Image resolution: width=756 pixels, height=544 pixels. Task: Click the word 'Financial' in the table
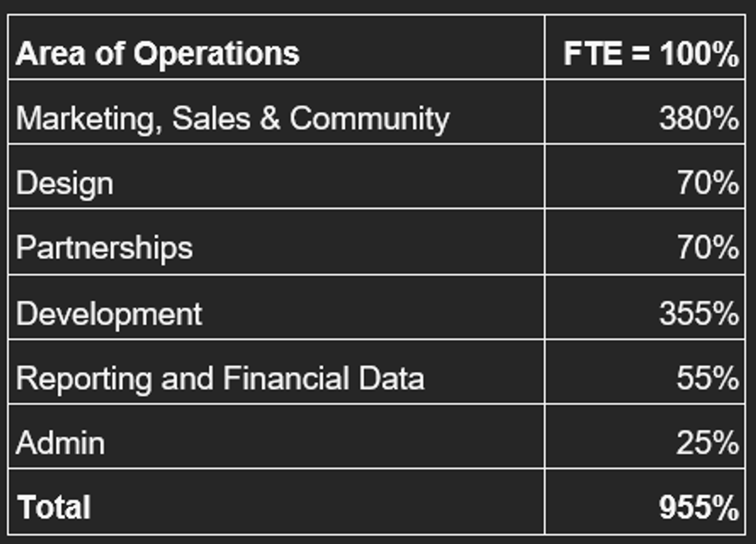(286, 378)
